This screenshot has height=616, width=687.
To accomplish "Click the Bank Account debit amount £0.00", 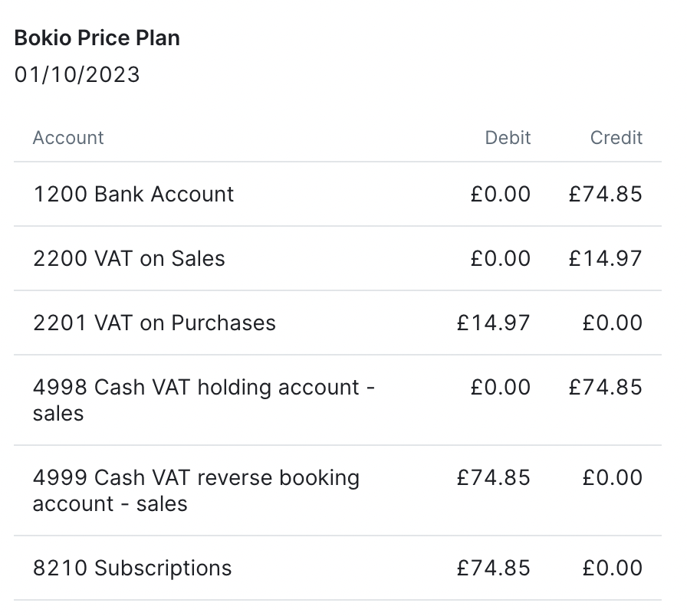I will tap(500, 194).
